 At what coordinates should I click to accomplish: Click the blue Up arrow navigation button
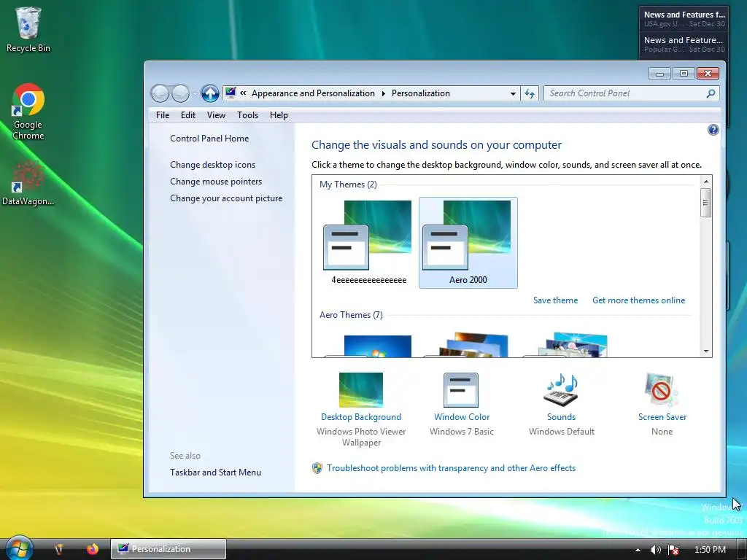pos(209,93)
